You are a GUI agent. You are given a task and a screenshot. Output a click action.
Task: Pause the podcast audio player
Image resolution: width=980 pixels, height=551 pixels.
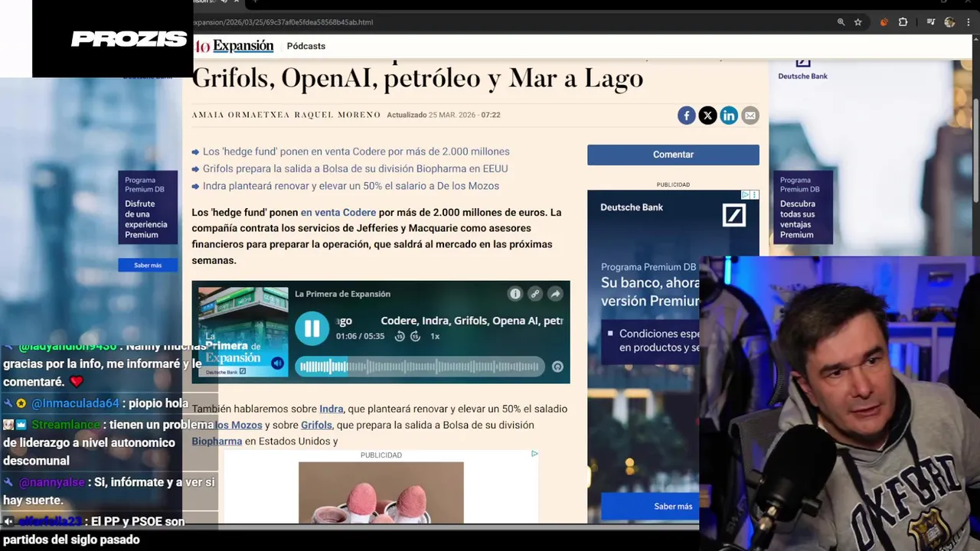pyautogui.click(x=312, y=329)
